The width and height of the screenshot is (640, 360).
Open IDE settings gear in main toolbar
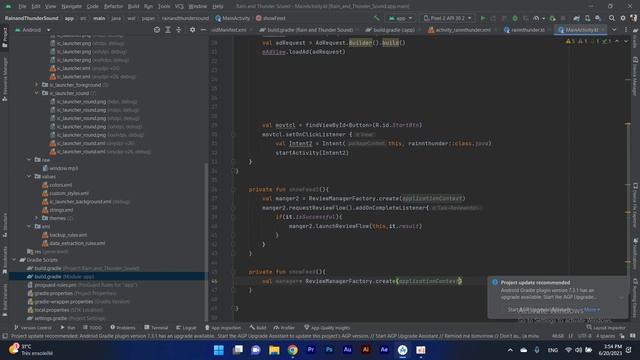coord(623,18)
